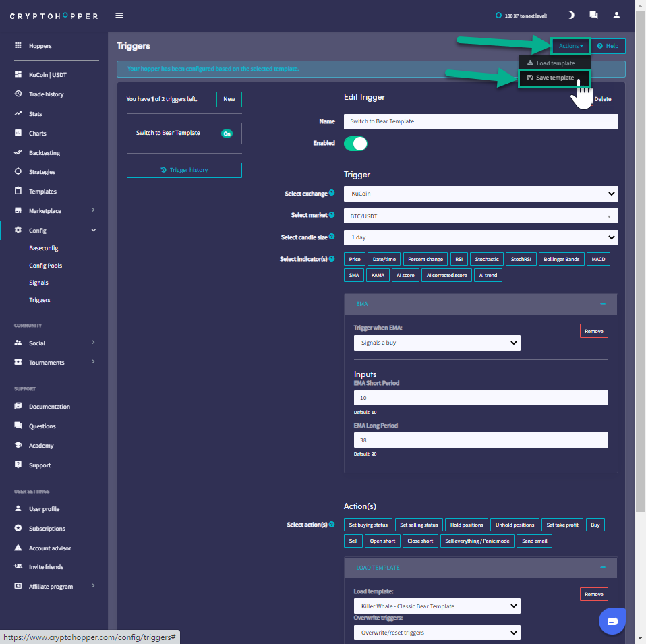Toggle the On switch for Switch to Bear Template
The height and width of the screenshot is (644, 646).
(227, 134)
